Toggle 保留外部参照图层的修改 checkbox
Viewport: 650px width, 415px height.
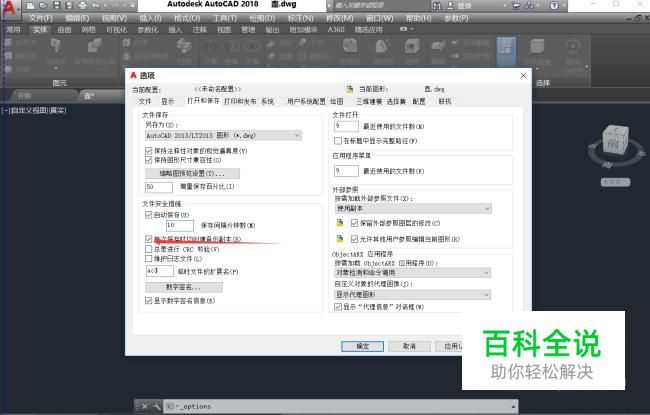point(354,223)
